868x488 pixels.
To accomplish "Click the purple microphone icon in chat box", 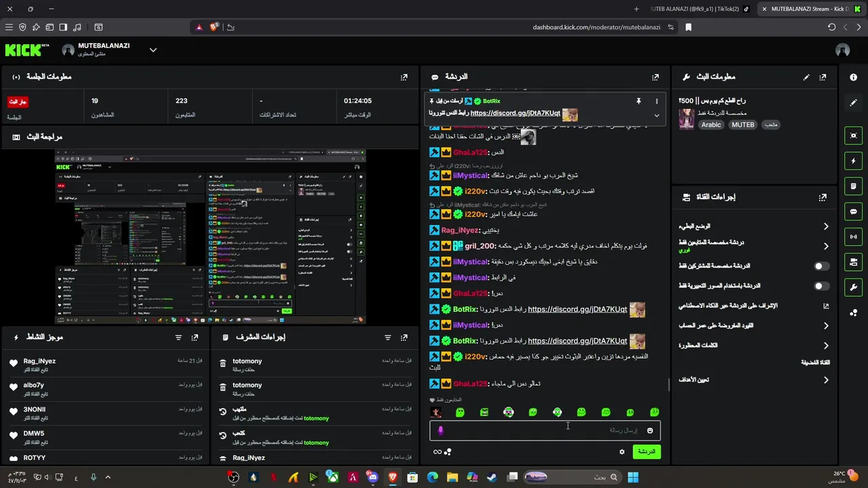I will click(440, 430).
